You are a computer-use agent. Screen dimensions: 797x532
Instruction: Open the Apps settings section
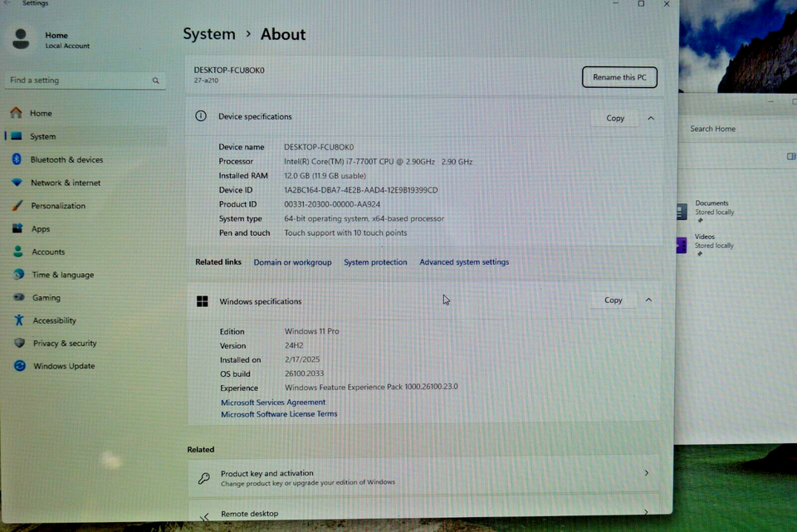click(40, 228)
